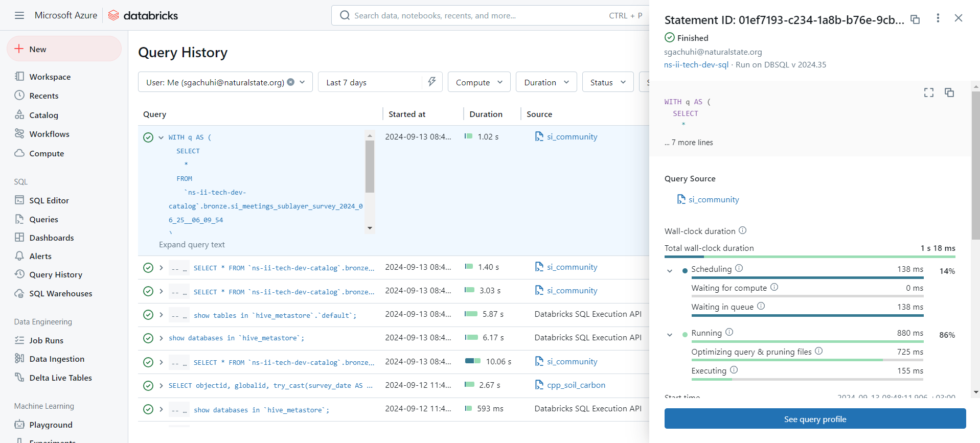Open the Compute filter dropdown
This screenshot has width=980, height=443.
(479, 82)
